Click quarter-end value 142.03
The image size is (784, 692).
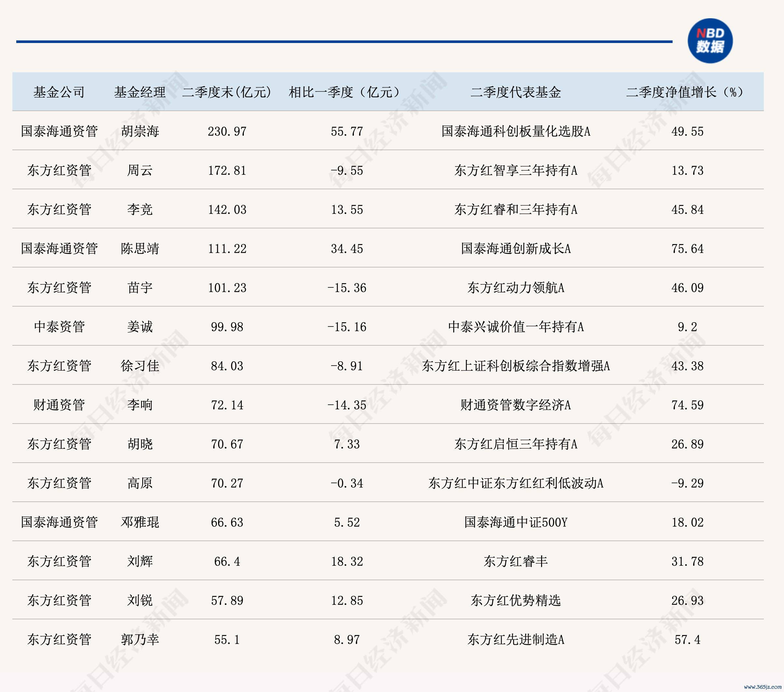pos(227,210)
